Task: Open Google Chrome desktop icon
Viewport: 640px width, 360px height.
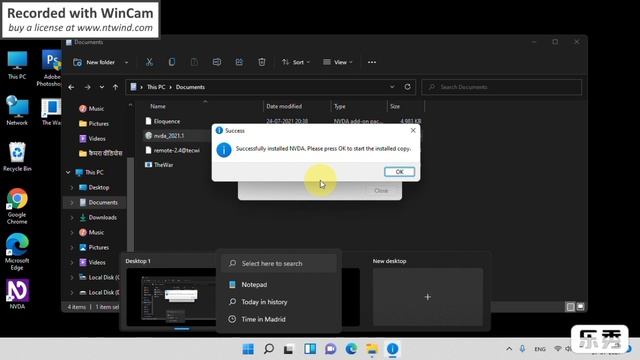Action: point(17,206)
